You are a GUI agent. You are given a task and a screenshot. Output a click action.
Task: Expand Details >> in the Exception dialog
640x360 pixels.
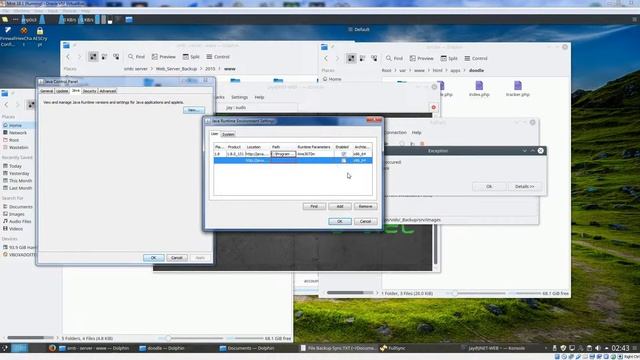tap(524, 187)
